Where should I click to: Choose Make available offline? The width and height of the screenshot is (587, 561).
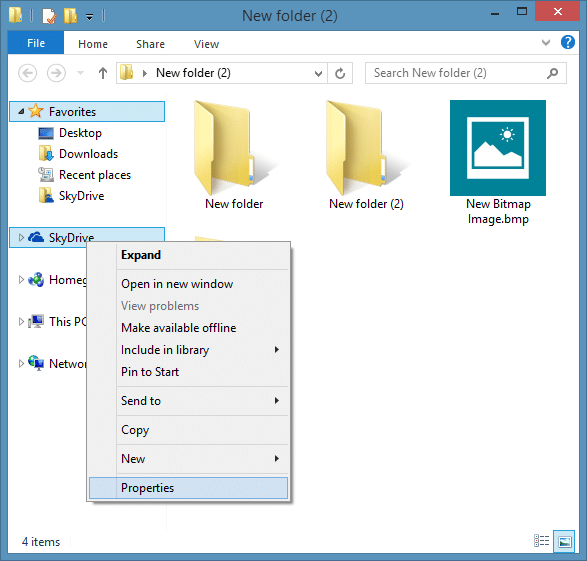click(x=189, y=328)
